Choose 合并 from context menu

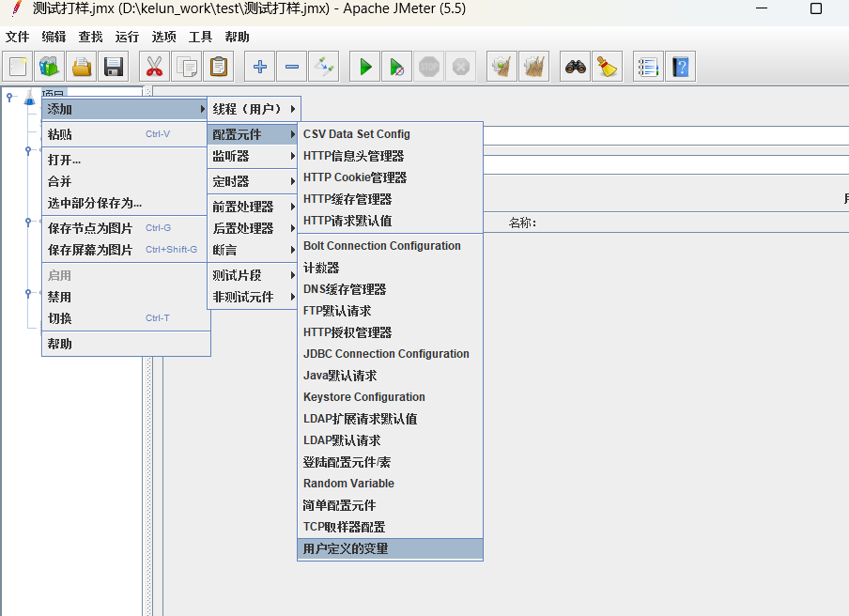(126, 181)
